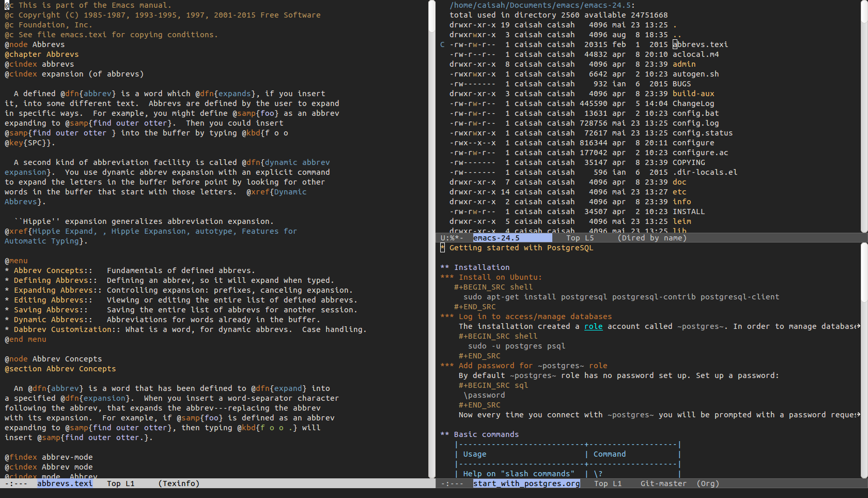
Task: Click the org window's vertical scrollbar
Action: [x=864, y=361]
